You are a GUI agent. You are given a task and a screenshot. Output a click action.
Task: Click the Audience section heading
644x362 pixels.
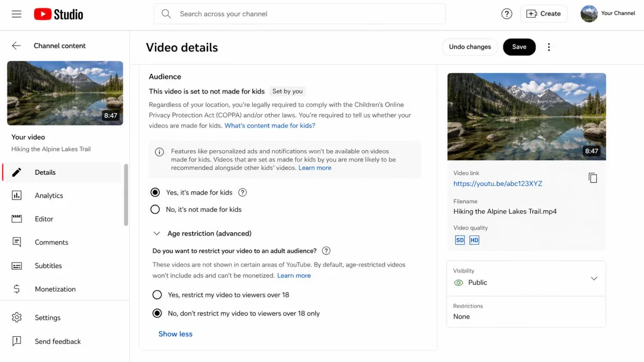[165, 77]
